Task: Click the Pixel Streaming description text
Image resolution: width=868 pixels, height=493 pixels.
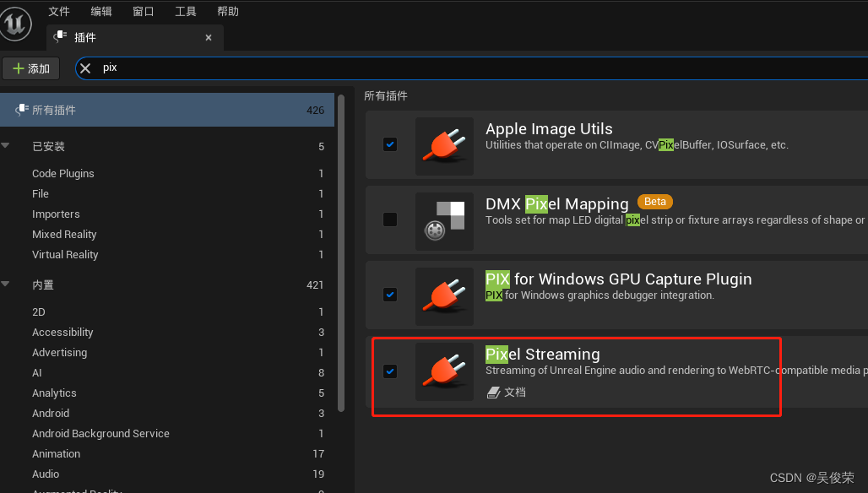Action: tap(676, 370)
